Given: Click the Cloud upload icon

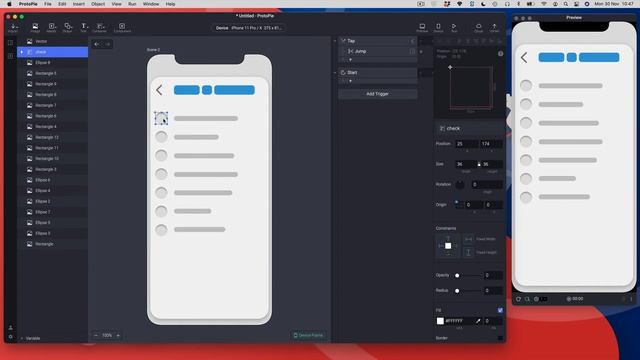Looking at the screenshot, I should [x=478, y=28].
